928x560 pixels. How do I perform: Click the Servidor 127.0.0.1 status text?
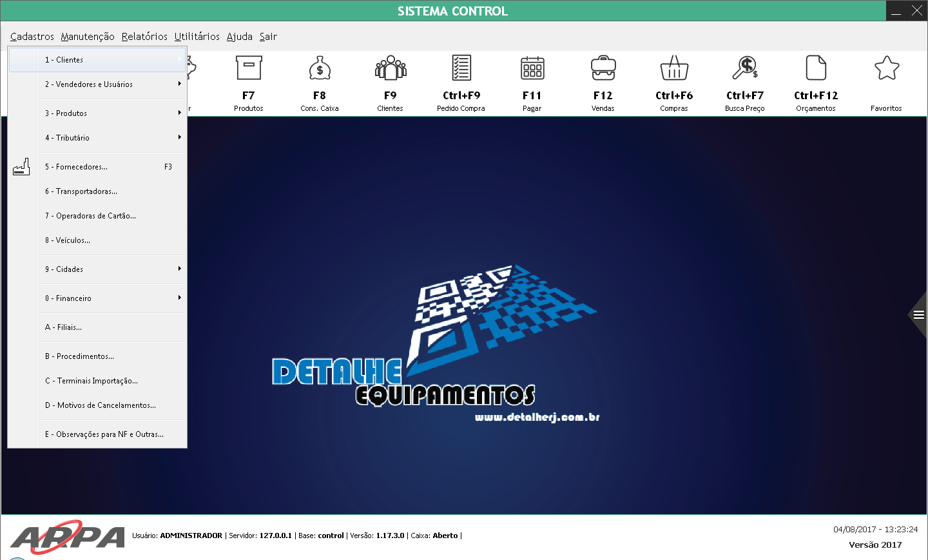(260, 536)
